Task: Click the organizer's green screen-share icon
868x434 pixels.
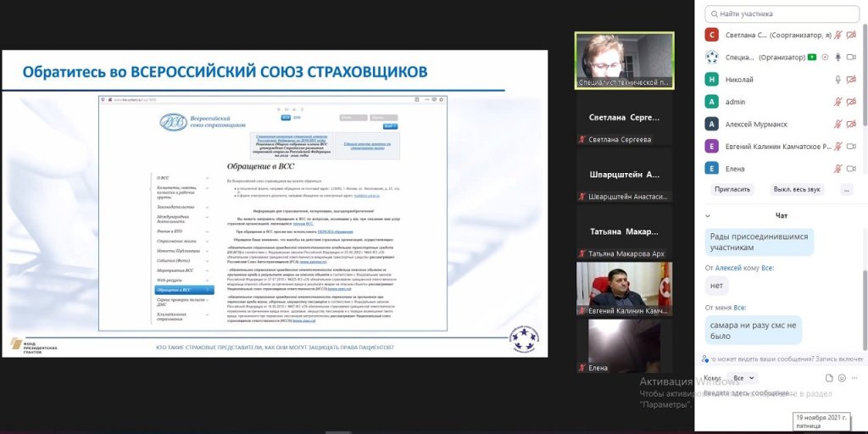Action: [811, 57]
